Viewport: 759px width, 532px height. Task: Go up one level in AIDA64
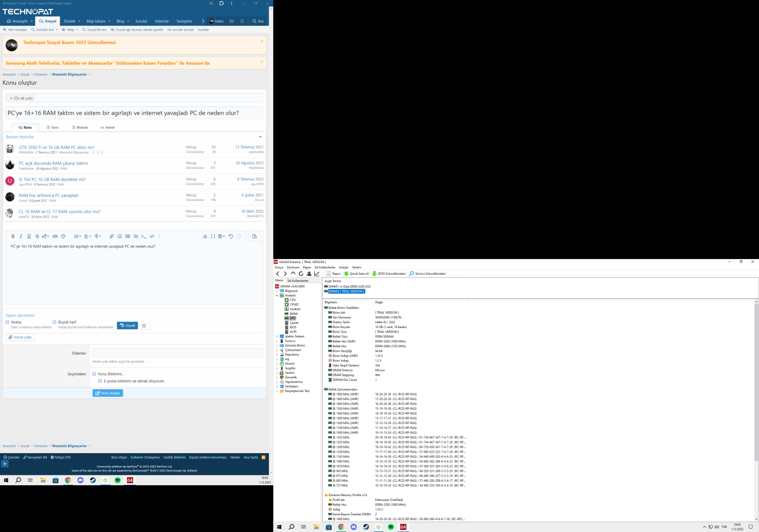coord(293,274)
